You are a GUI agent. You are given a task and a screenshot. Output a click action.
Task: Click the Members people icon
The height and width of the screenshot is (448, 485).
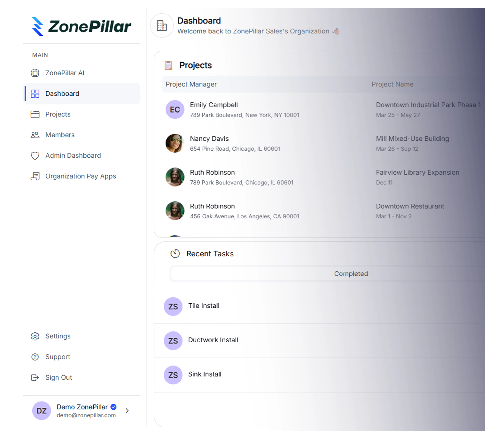[x=35, y=135]
